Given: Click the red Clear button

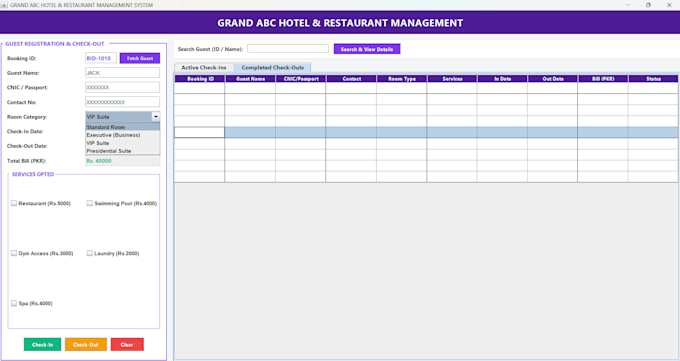Looking at the screenshot, I should coord(127,345).
